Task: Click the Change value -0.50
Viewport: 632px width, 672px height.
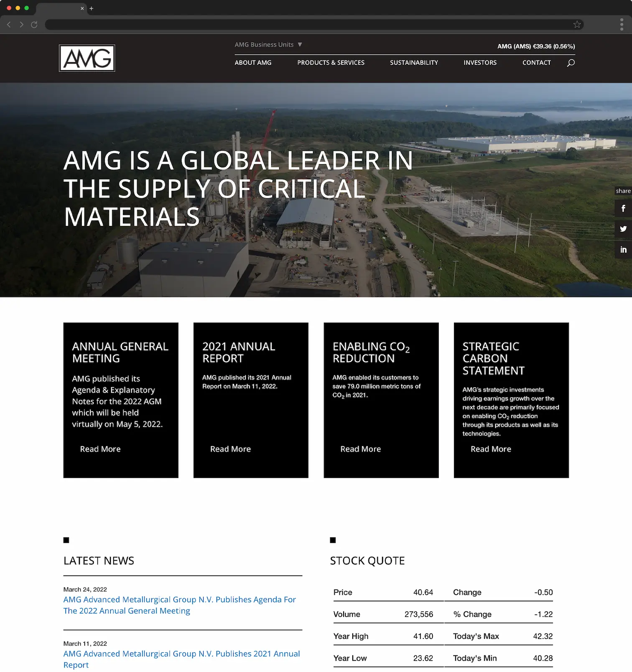Action: coord(543,593)
